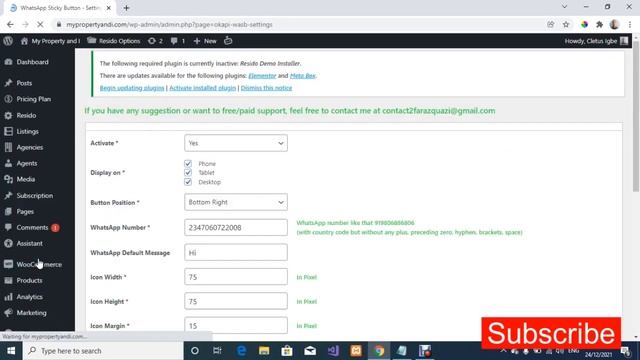The height and width of the screenshot is (360, 640).
Task: Open the New content menu
Action: click(205, 41)
